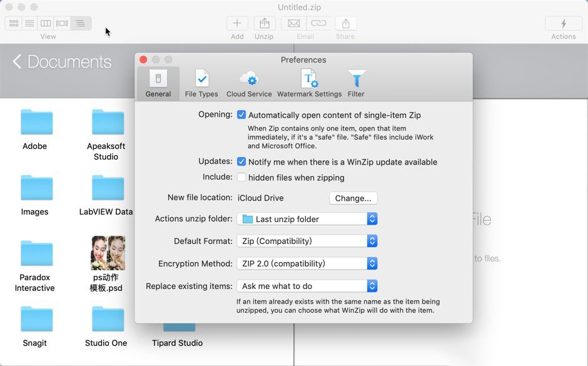Viewport: 588px width, 366px height.
Task: Switch to column view
Action: (46, 23)
